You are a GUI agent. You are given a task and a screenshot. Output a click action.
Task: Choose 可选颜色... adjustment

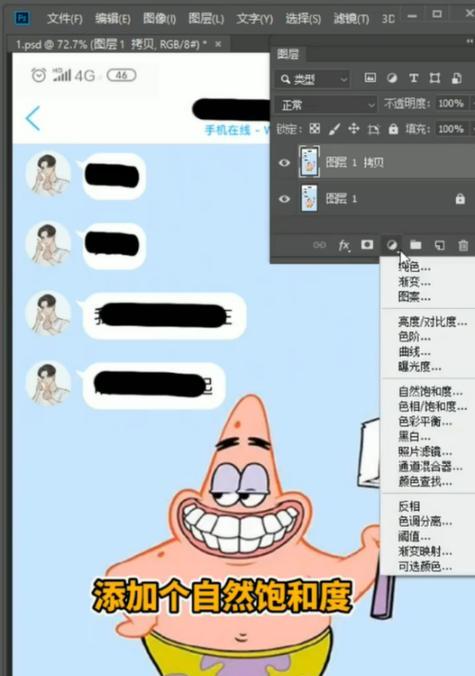(x=425, y=566)
